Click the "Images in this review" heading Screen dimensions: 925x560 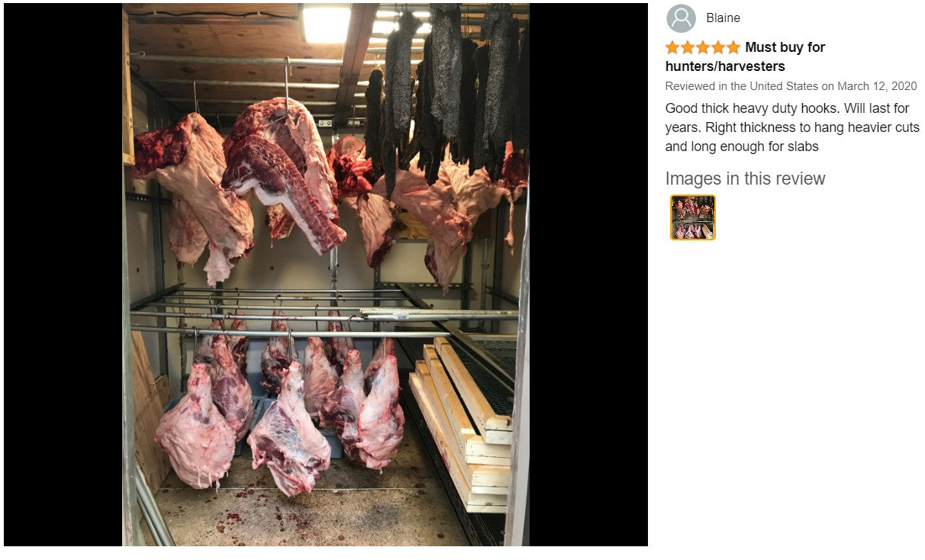[745, 179]
